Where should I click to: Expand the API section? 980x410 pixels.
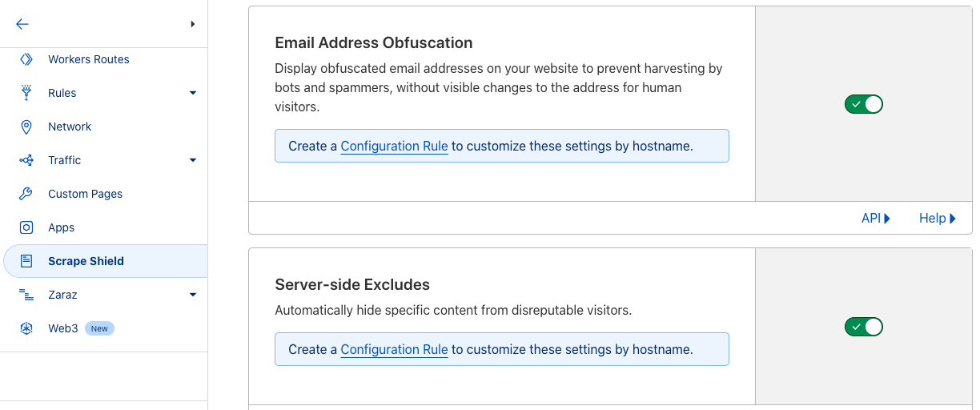[875, 218]
